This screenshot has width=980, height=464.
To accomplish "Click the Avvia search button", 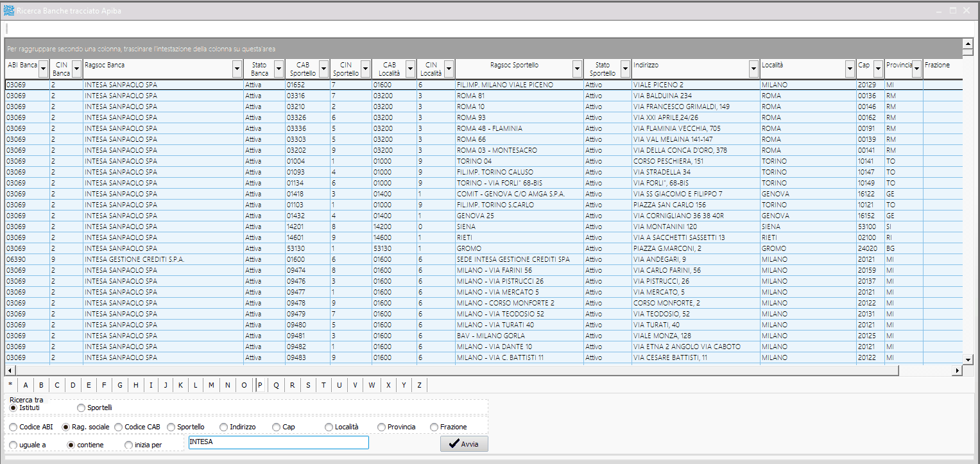I will click(x=464, y=444).
